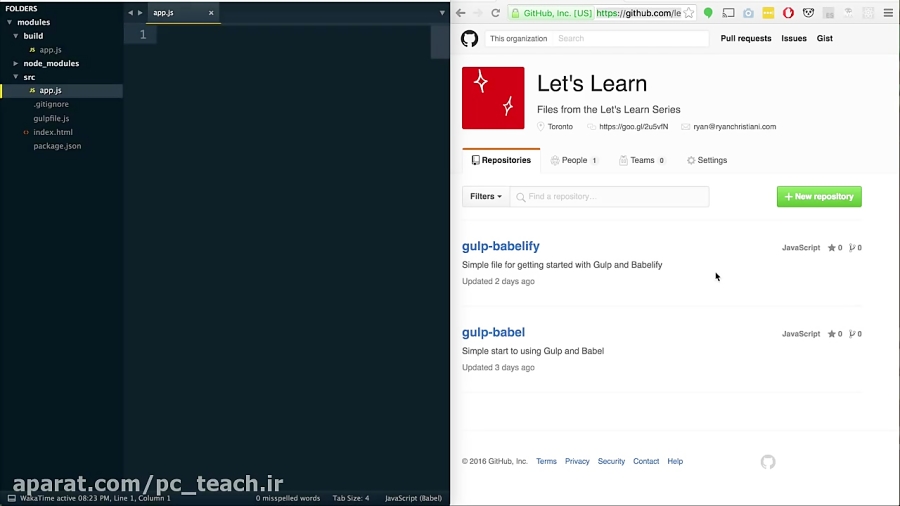Reload the page with the refresh icon

pyautogui.click(x=495, y=13)
